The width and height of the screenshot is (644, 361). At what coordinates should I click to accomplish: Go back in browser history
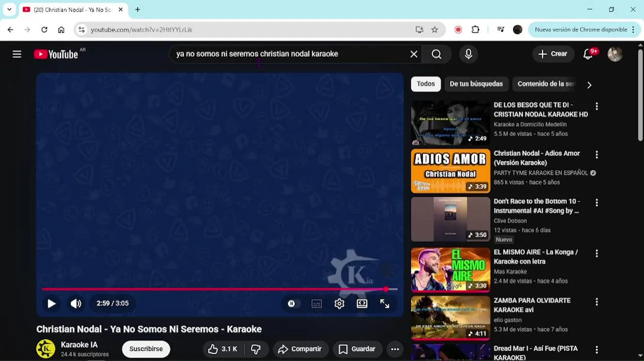pyautogui.click(x=11, y=30)
